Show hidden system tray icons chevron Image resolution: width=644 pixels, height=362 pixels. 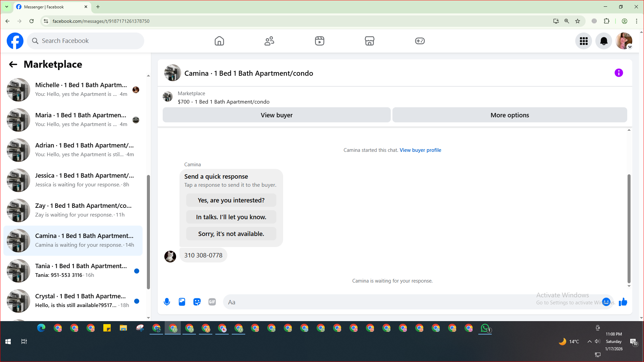[x=589, y=342]
